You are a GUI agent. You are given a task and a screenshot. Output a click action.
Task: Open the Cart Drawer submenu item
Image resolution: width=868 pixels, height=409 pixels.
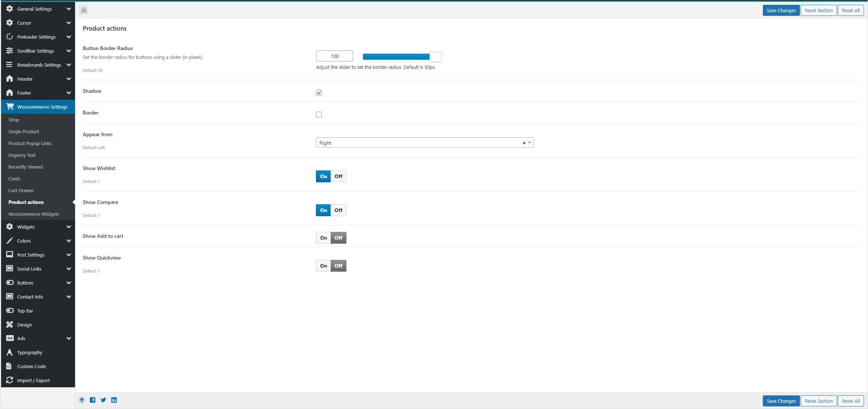click(21, 190)
